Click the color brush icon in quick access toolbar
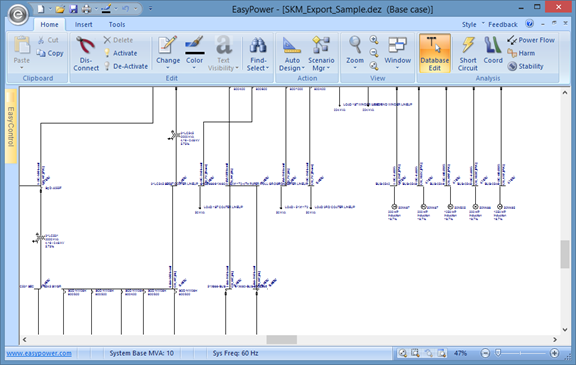Screen dimensions: 576x365 [106, 9]
